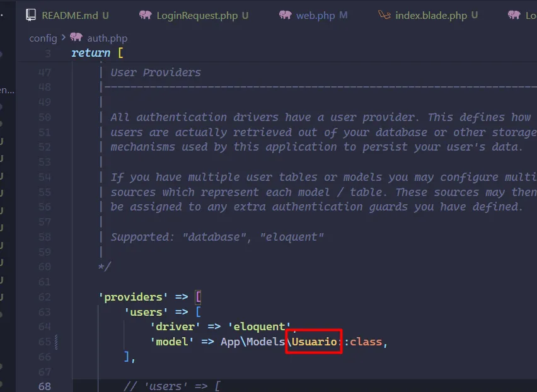
Task: Click the Markdown icon on README.md tab
Action: (31, 14)
